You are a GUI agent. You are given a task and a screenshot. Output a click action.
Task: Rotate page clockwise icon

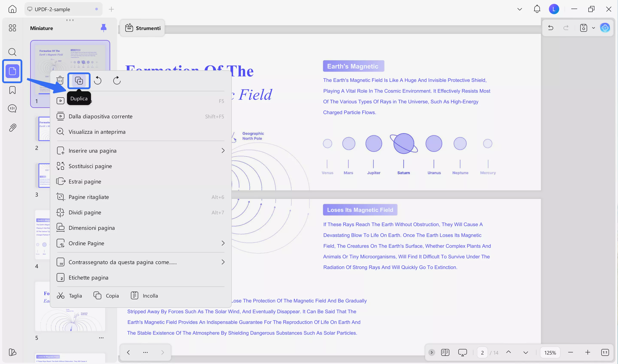[x=117, y=80]
